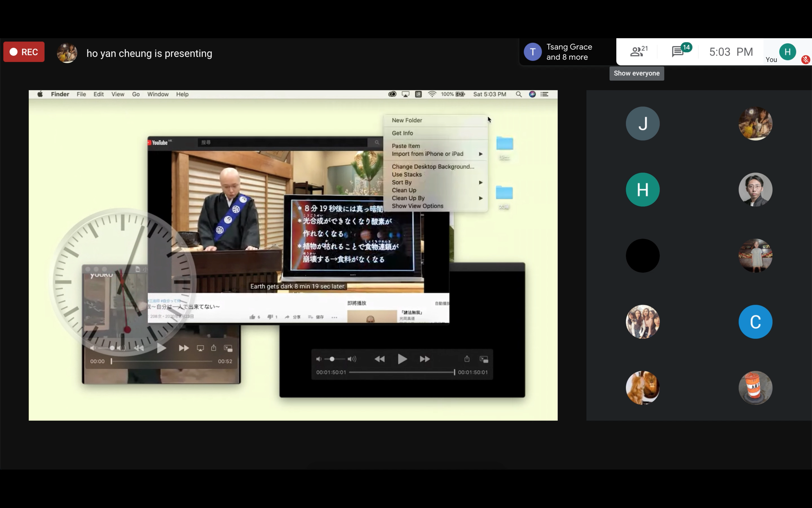Toggle picture-in-picture in large QuickTime player
The height and width of the screenshot is (508, 812).
(x=484, y=359)
